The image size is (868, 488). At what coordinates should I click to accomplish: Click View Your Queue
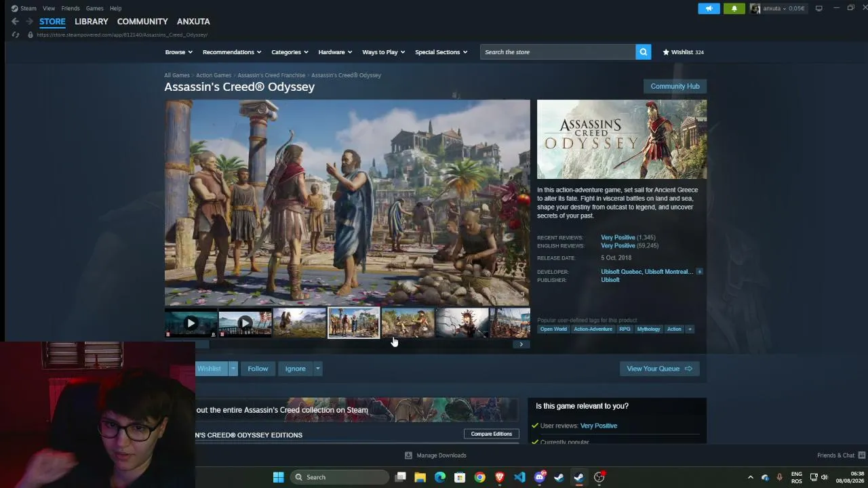(659, 369)
